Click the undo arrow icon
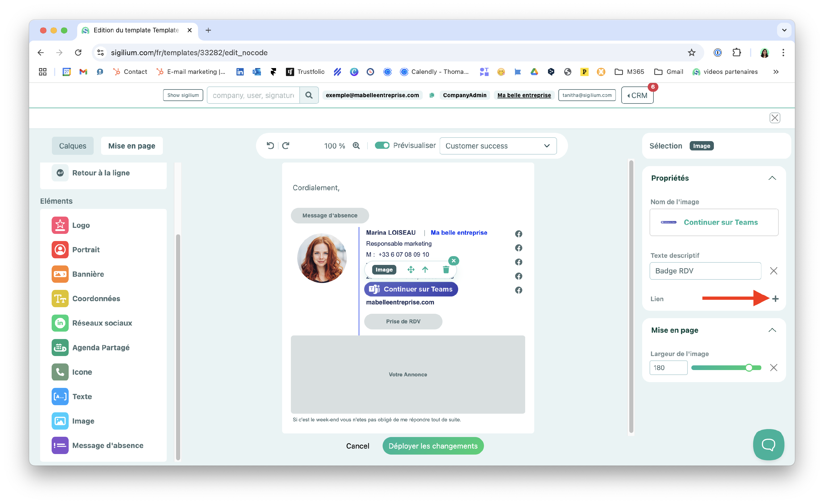The image size is (824, 504). [270, 146]
